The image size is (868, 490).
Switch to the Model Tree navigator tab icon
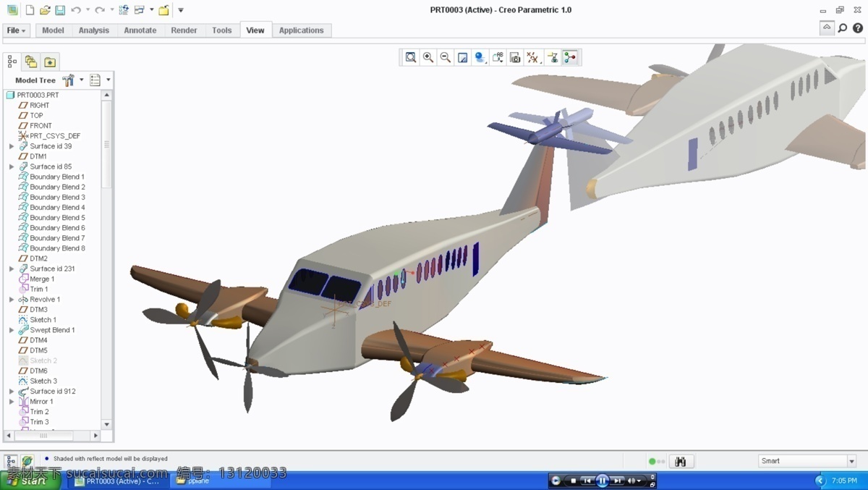(x=12, y=62)
